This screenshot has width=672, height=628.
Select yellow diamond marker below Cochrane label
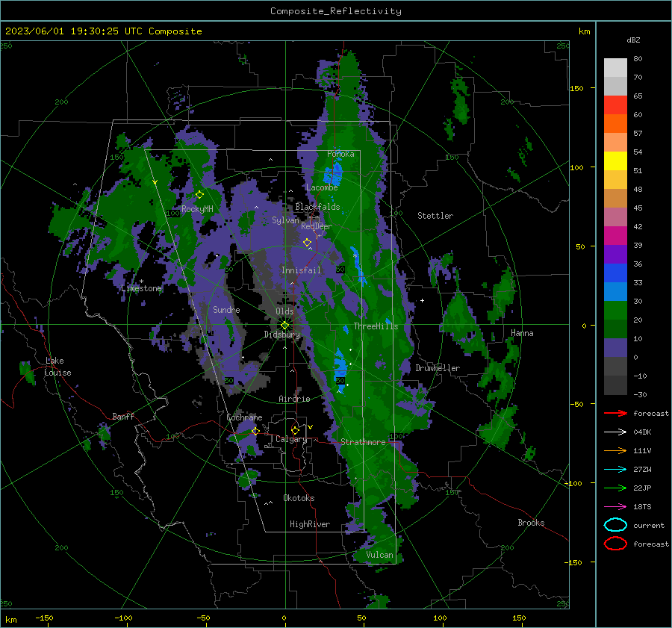[255, 431]
